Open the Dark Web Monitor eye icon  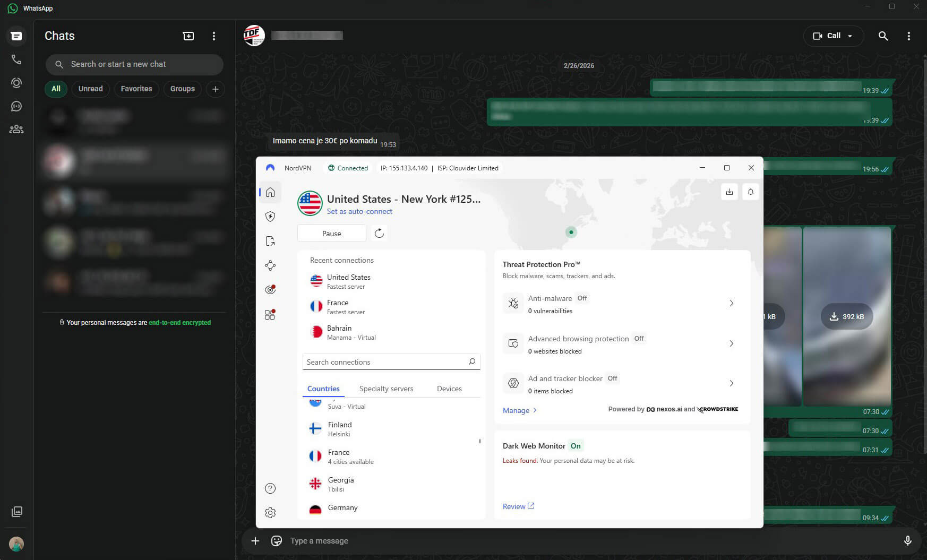(x=270, y=289)
